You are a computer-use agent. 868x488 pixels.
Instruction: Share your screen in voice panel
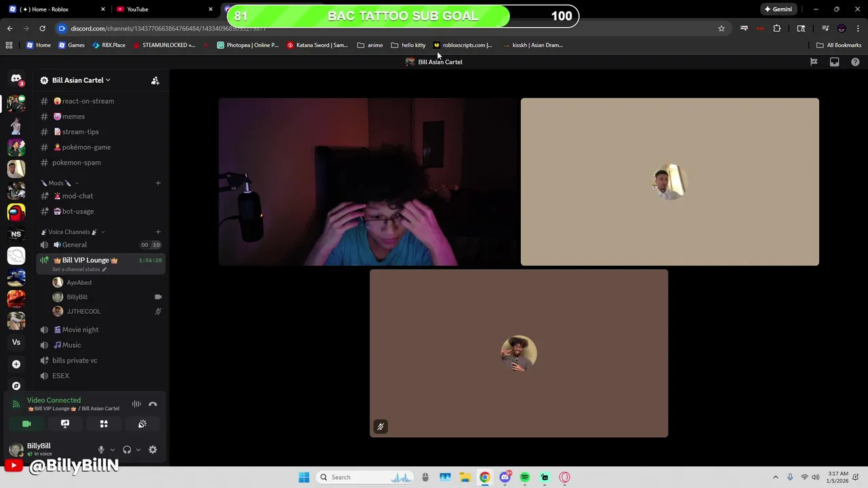tap(65, 424)
